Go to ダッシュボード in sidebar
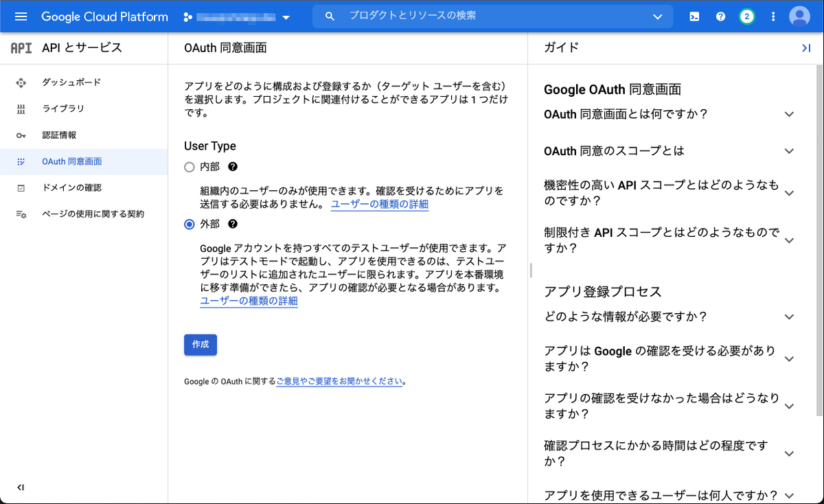Viewport: 824px width, 504px height. pyautogui.click(x=84, y=83)
